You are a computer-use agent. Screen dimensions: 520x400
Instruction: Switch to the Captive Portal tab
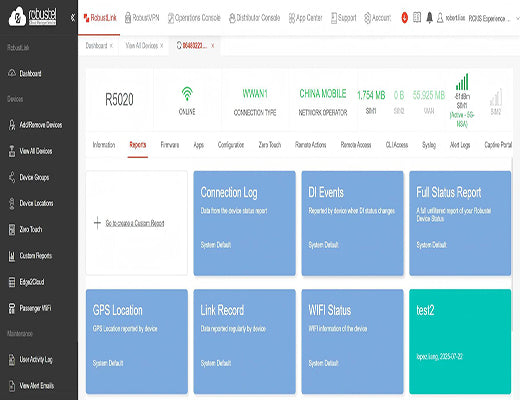498,145
